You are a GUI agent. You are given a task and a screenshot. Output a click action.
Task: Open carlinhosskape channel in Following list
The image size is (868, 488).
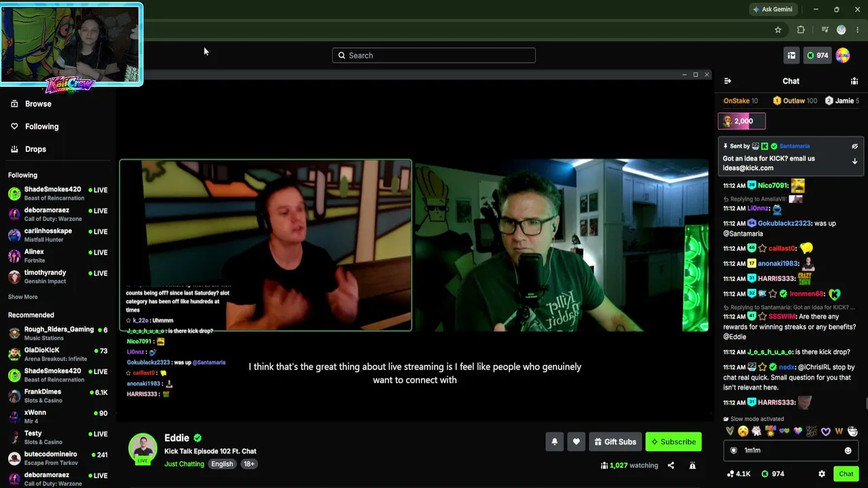coord(58,235)
